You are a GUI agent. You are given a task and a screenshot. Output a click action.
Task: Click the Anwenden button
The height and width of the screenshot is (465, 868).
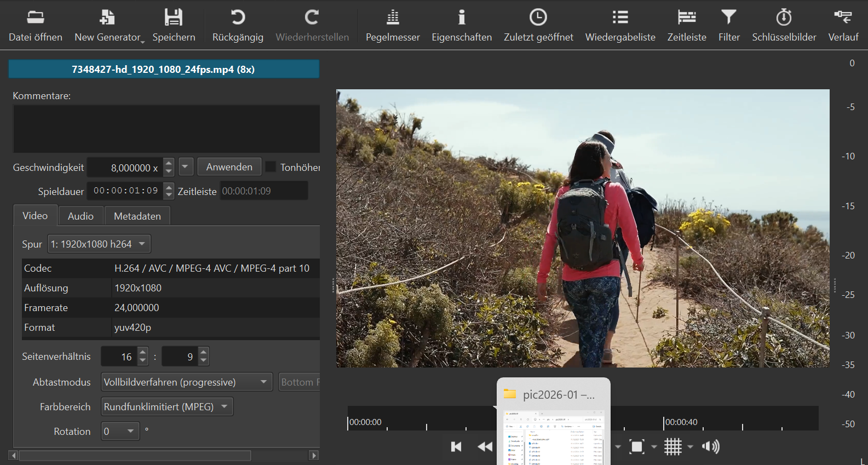pos(229,167)
